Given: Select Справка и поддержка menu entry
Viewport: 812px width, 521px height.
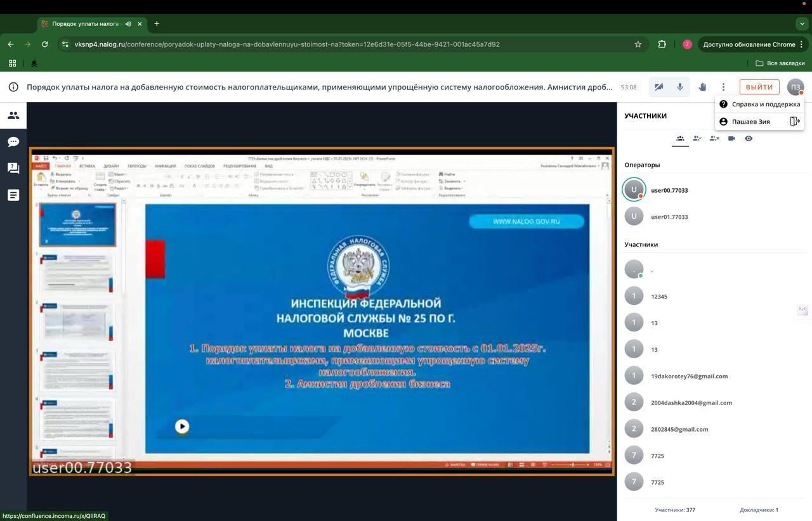Looking at the screenshot, I should (759, 104).
